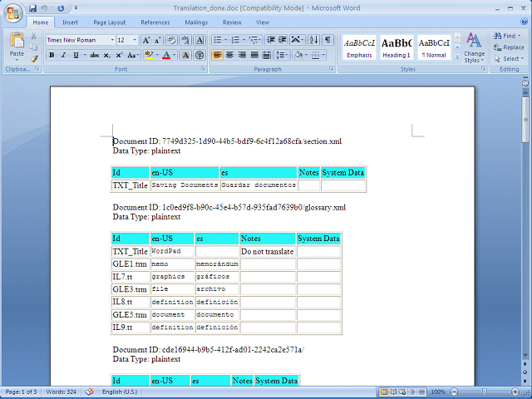Click the Shading paint bucket icon
Image resolution: width=532 pixels, height=399 pixels.
coord(298,55)
